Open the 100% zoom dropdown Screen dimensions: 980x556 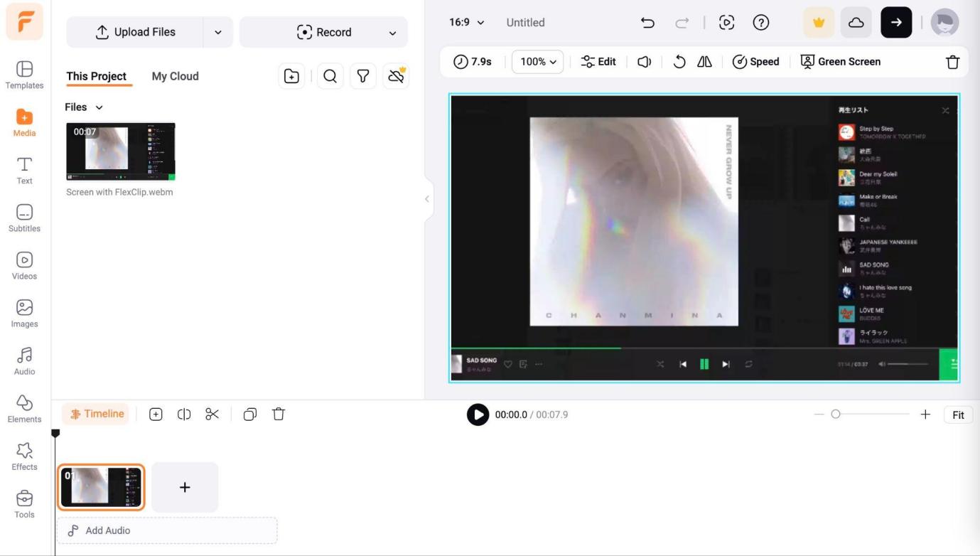click(537, 62)
